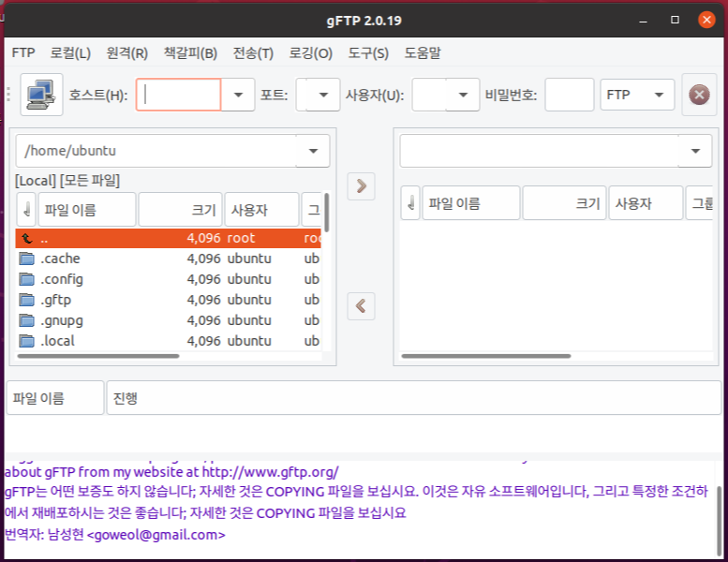Click the parent directory '..' arrow icon
The height and width of the screenshot is (562, 728).
(x=27, y=239)
